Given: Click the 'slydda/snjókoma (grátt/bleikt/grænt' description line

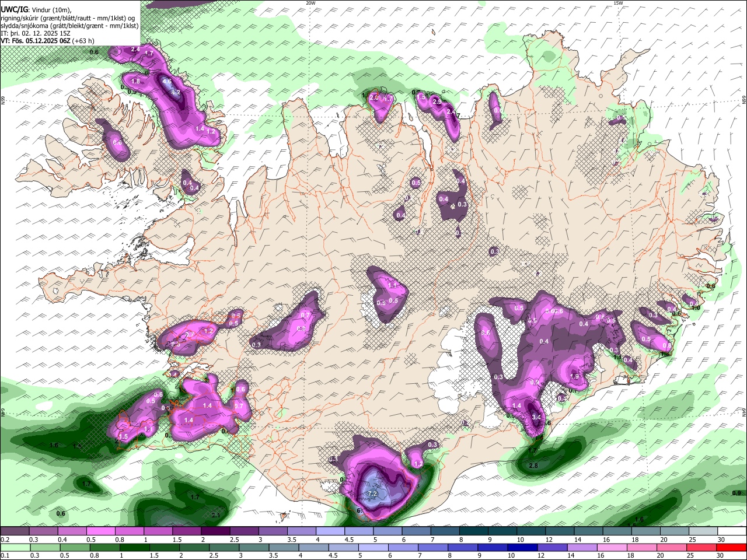Looking at the screenshot, I should (69, 26).
